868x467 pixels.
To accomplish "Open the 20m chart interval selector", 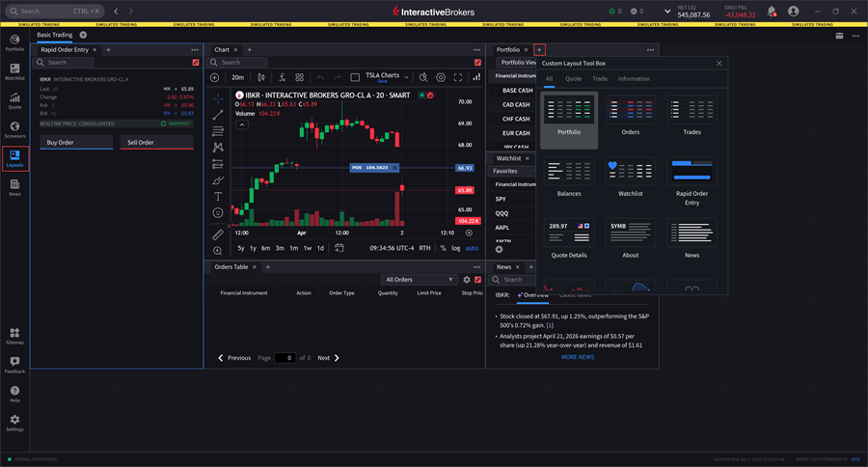I will (237, 77).
